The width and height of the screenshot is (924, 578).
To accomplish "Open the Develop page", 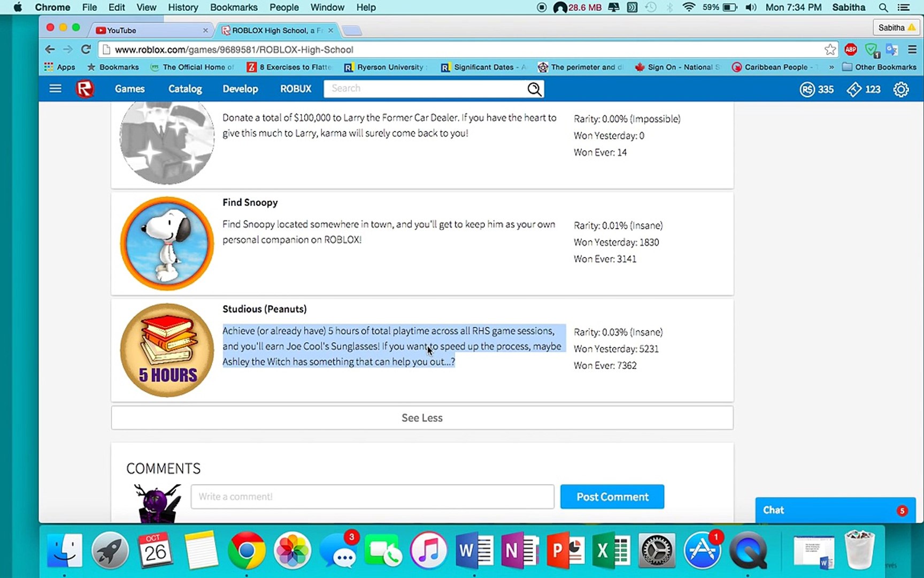I will pos(240,89).
